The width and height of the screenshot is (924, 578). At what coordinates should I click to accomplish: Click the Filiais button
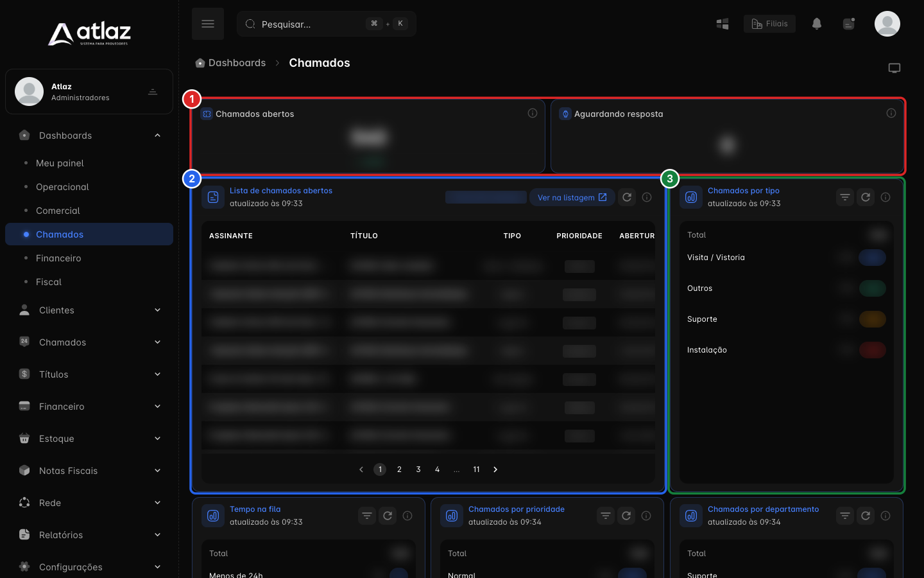click(x=769, y=24)
